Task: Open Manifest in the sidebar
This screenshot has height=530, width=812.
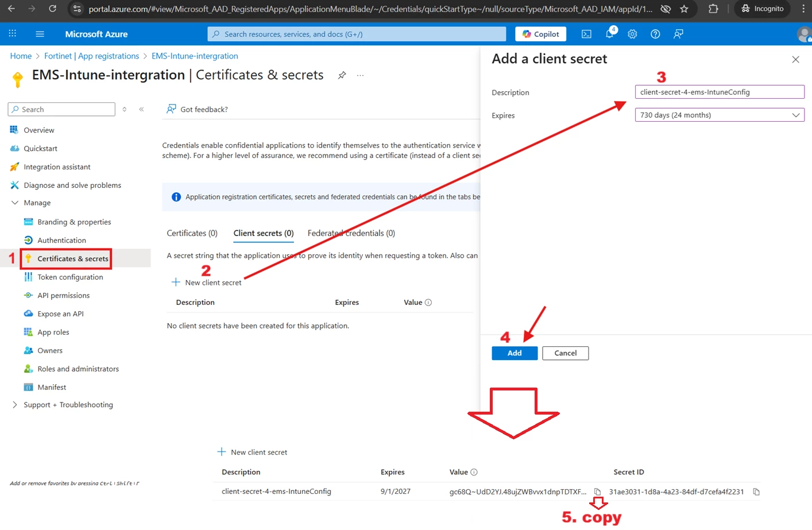Action: (x=52, y=388)
